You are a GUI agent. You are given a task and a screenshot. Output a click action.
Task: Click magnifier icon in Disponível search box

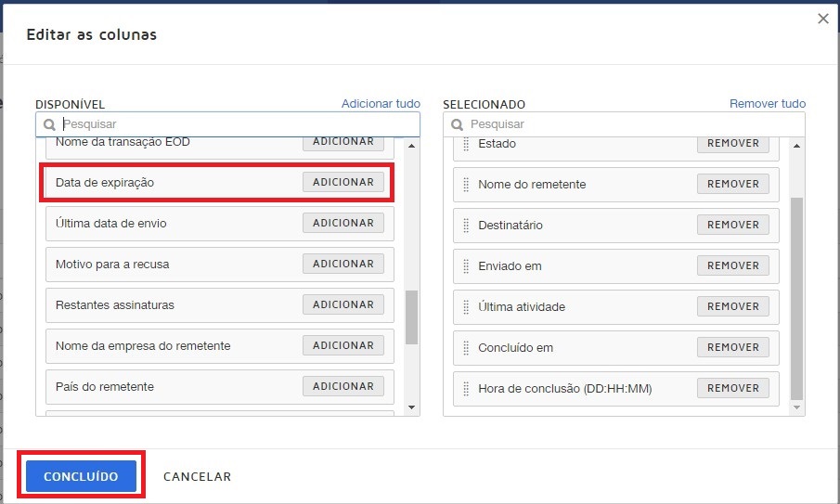click(x=49, y=124)
